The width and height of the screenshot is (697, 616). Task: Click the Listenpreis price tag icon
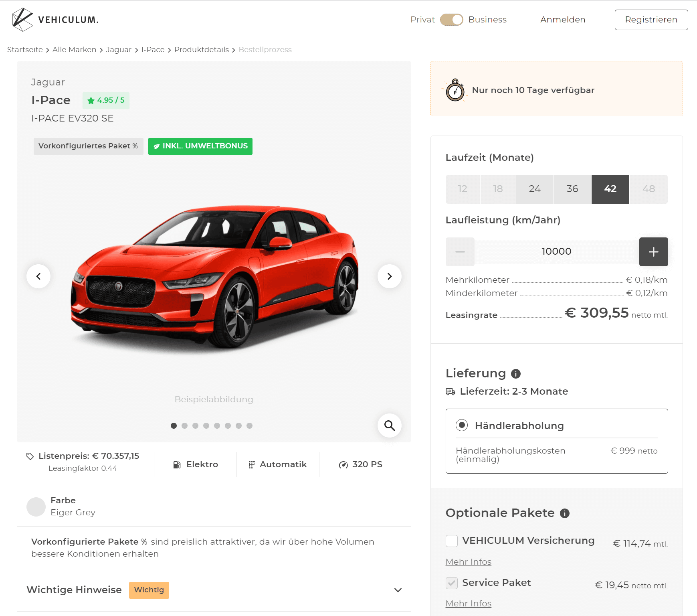(x=30, y=456)
